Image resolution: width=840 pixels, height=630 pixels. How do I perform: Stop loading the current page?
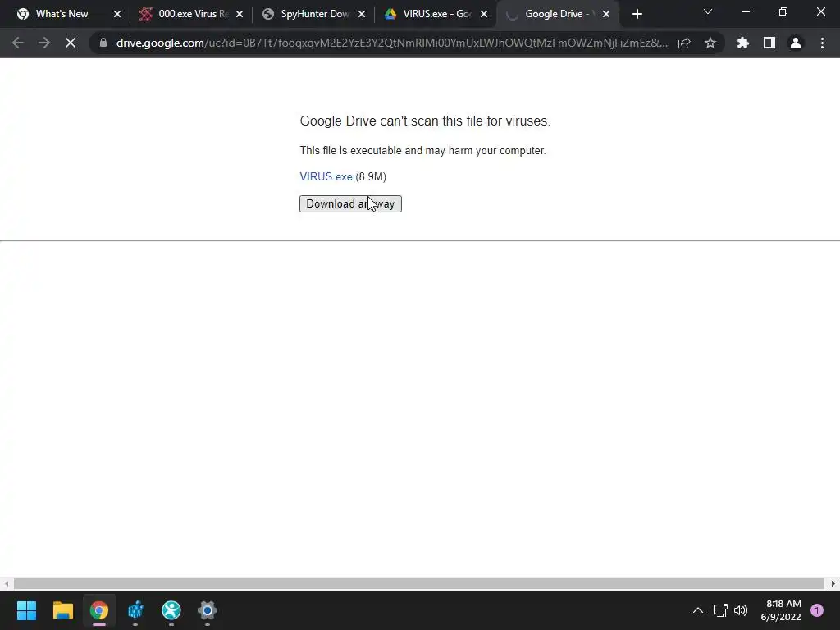click(x=71, y=43)
